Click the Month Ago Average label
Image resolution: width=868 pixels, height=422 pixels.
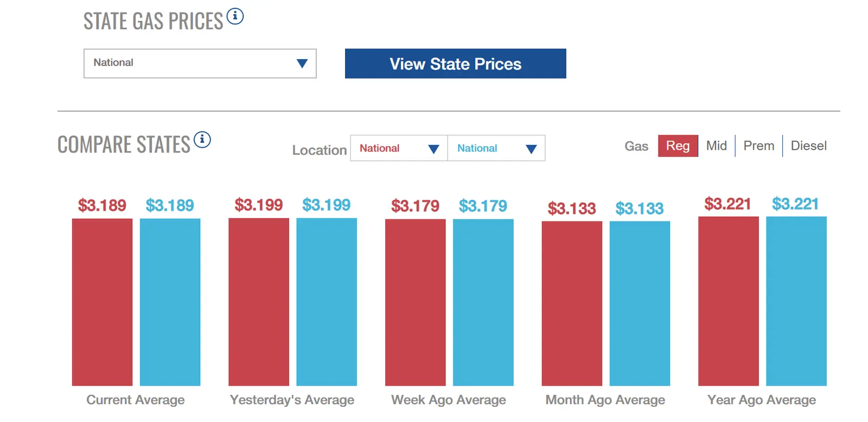click(605, 400)
